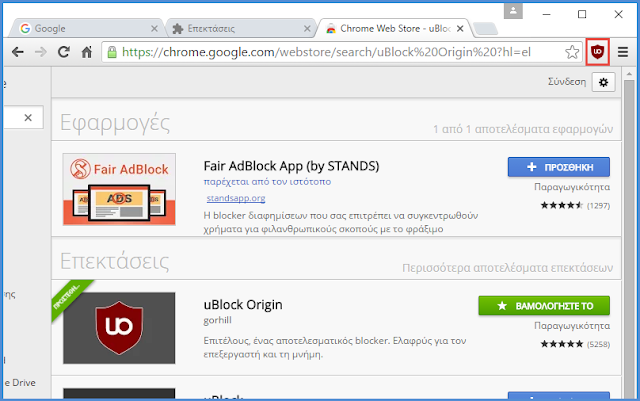Clear the search box with X
Screen dimensions: 640x401
[x=28, y=118]
